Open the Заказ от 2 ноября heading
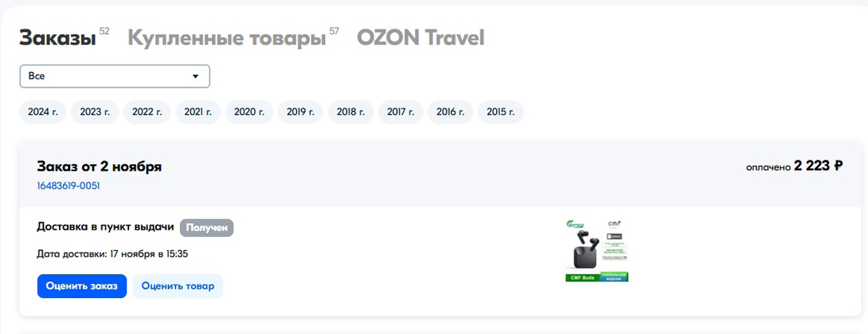 coord(100,166)
